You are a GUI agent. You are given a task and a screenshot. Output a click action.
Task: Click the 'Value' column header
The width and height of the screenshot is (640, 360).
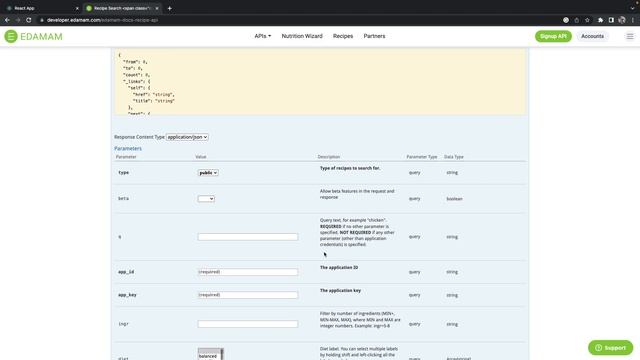201,157
